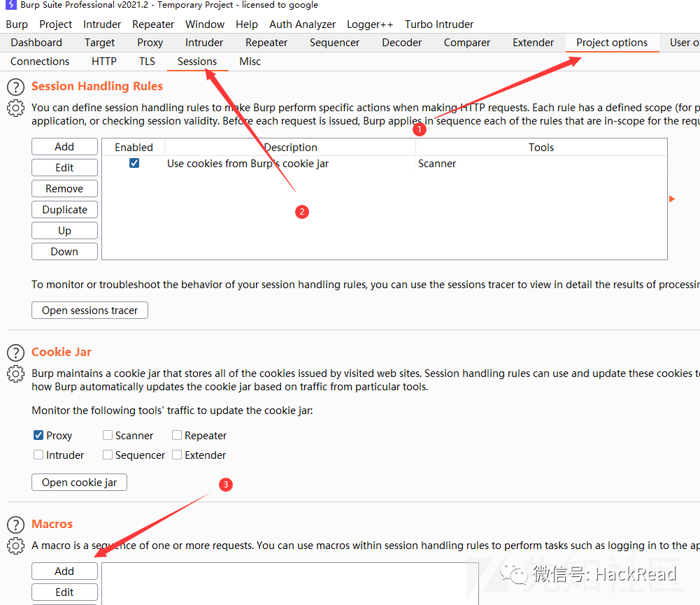Switch to the Proxy tab
Screen dimensions: 700x605
[x=150, y=43]
